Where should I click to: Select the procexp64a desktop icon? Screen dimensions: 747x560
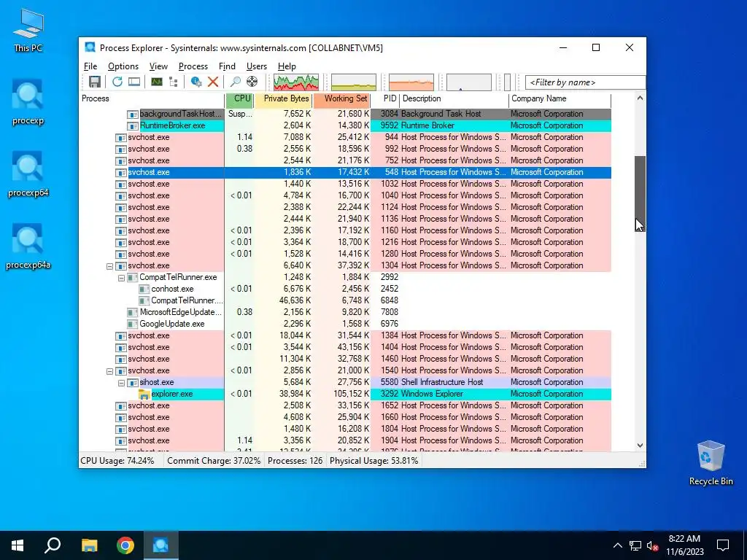[28, 246]
